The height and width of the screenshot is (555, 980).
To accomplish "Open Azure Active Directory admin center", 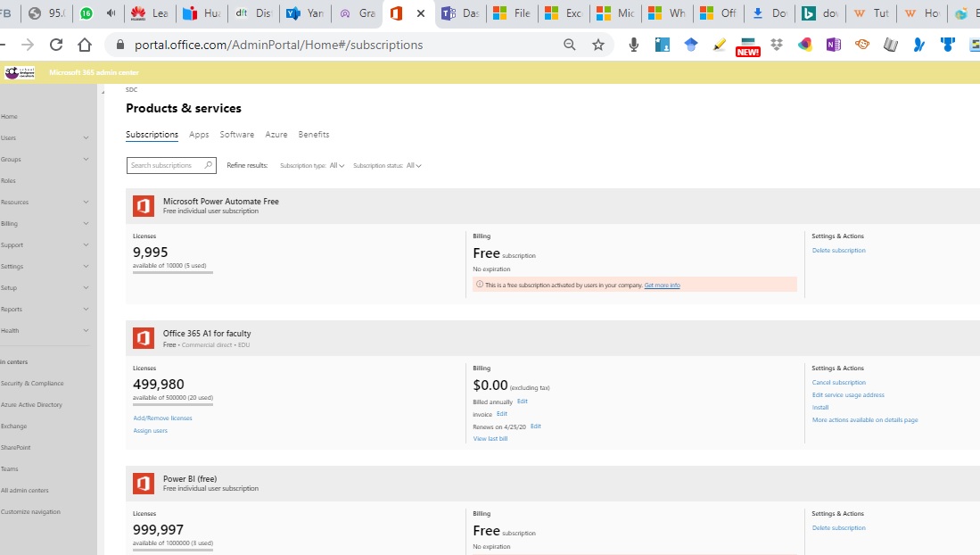I will 31,405.
